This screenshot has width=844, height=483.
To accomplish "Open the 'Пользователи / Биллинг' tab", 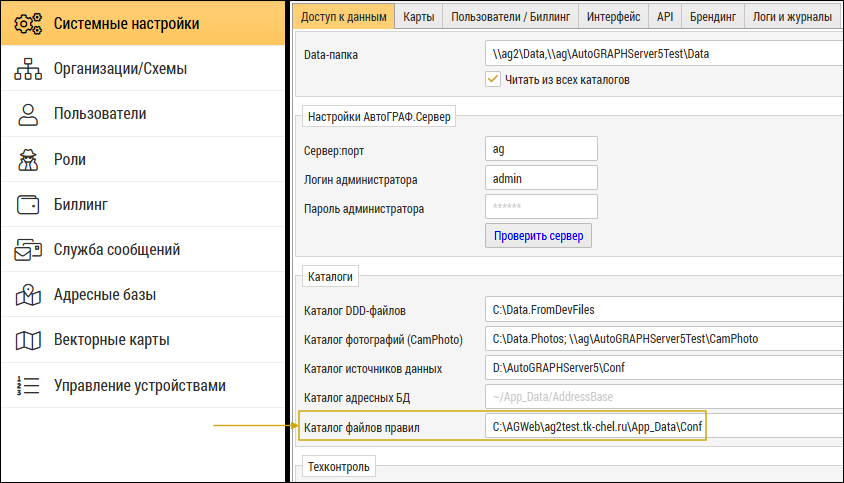I will [509, 17].
